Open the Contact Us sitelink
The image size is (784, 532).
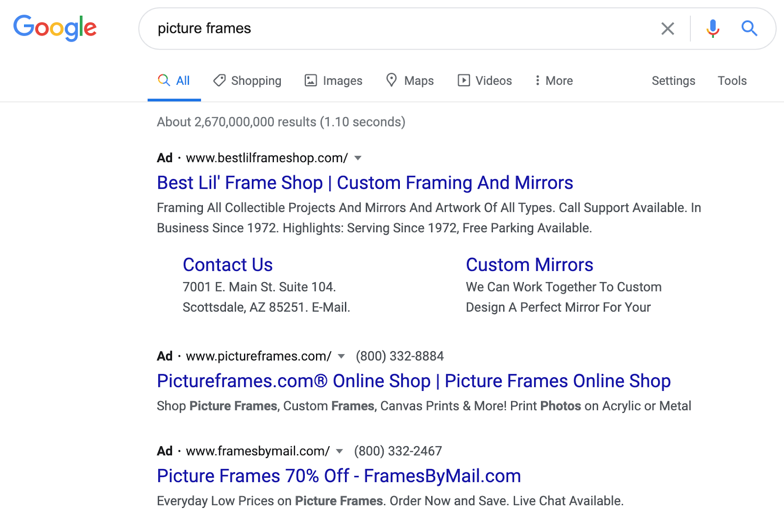click(x=228, y=265)
